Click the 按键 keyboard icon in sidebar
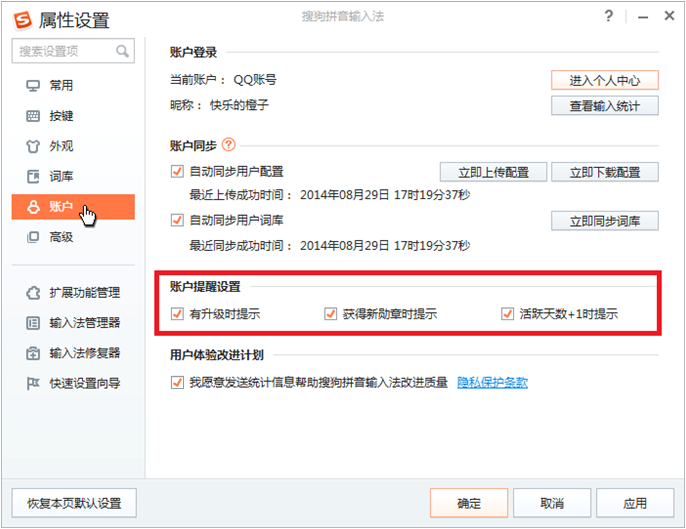 point(32,116)
